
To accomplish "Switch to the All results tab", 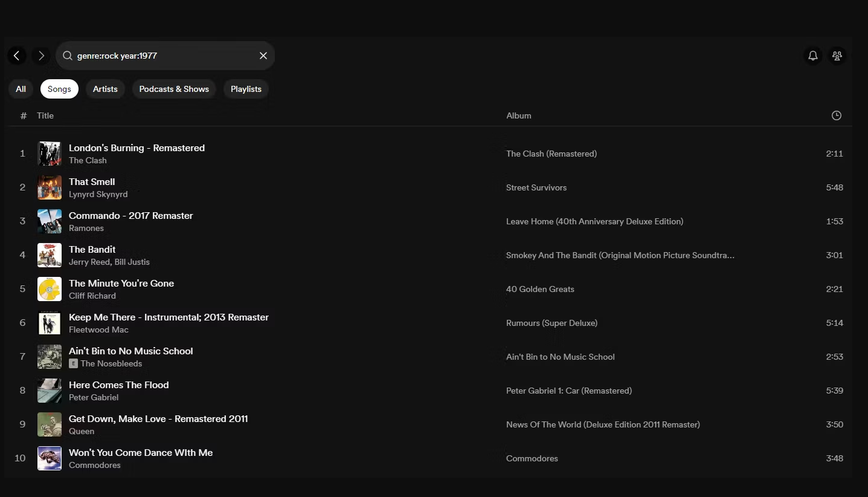I will pos(21,89).
